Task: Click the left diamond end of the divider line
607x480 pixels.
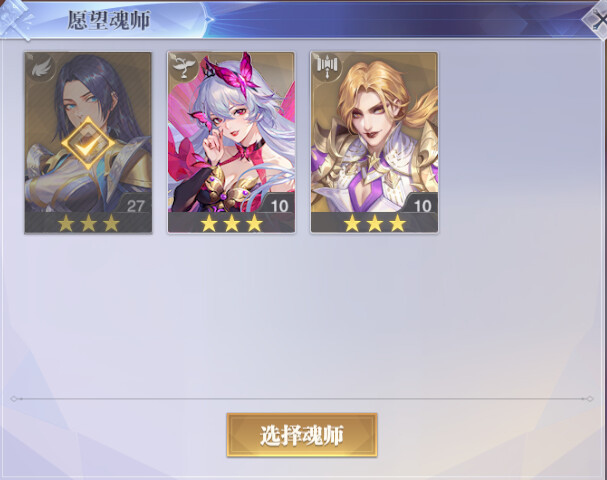Action: [x=14, y=399]
